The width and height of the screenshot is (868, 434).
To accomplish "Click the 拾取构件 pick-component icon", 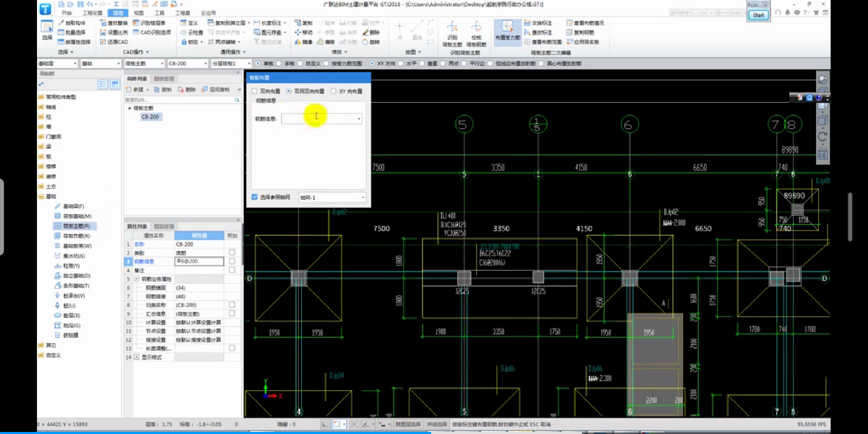I will 61,23.
